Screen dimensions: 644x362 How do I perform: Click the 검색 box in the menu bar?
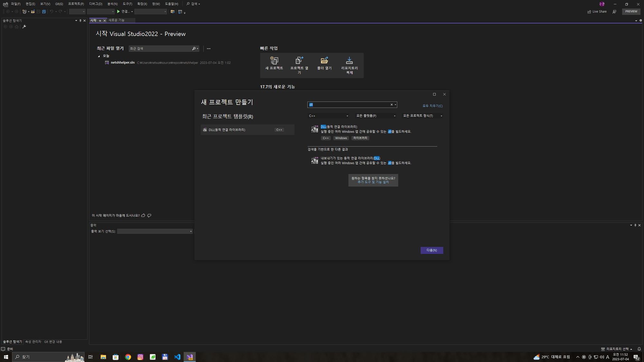(x=193, y=4)
